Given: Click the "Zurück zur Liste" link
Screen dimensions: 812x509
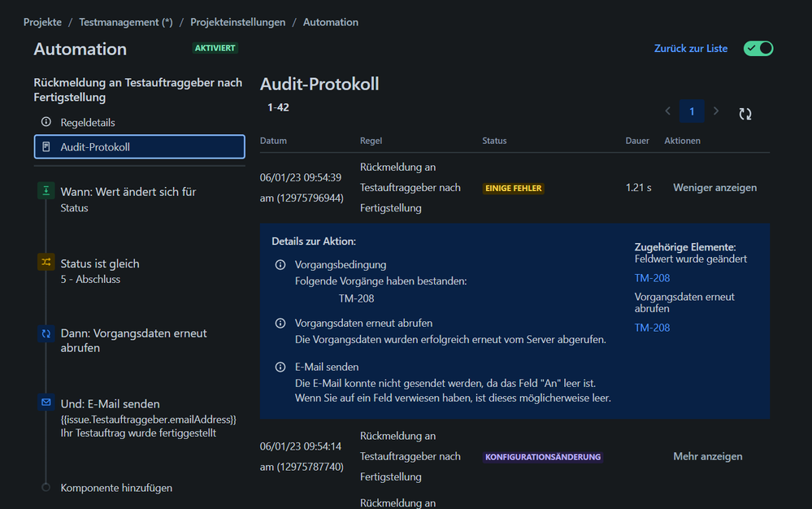Looking at the screenshot, I should click(690, 49).
